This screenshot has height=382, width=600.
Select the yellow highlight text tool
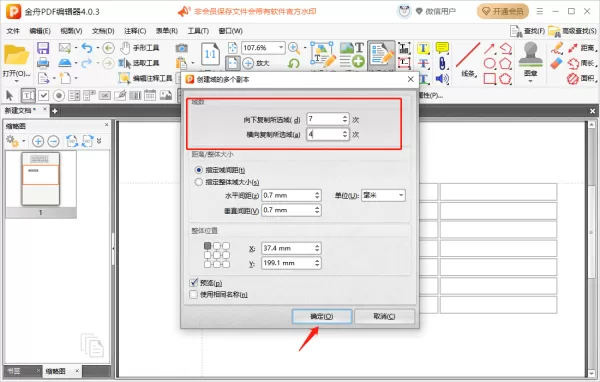coord(423,48)
